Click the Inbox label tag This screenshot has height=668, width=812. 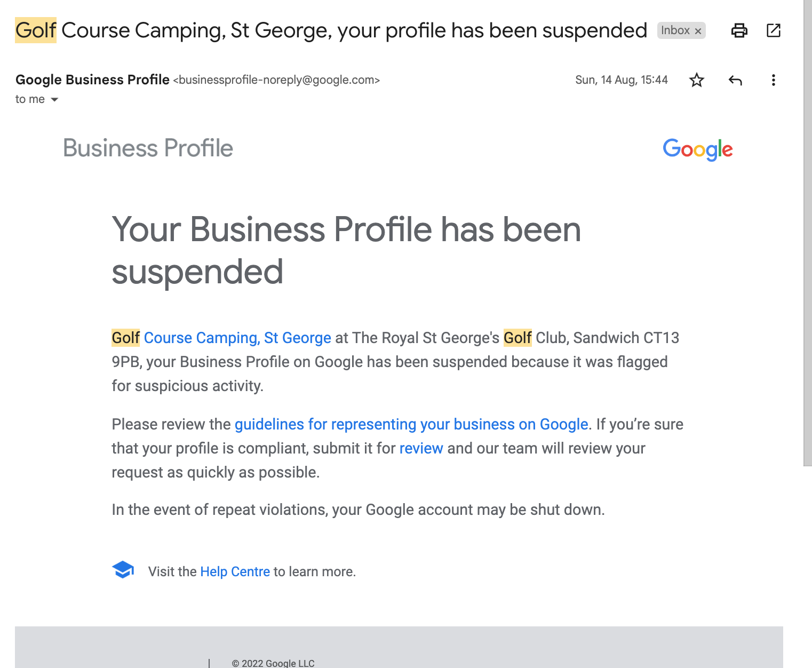675,30
